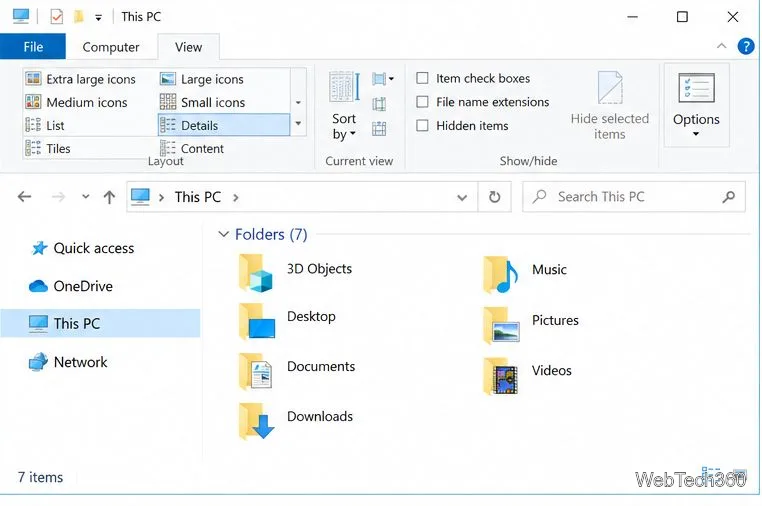Expand the layout gallery More arrow

click(298, 124)
